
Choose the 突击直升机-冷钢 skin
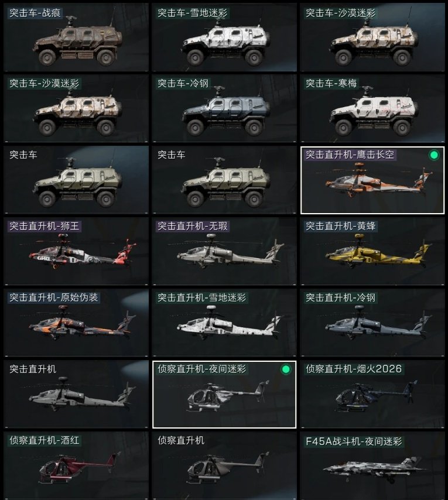372,323
